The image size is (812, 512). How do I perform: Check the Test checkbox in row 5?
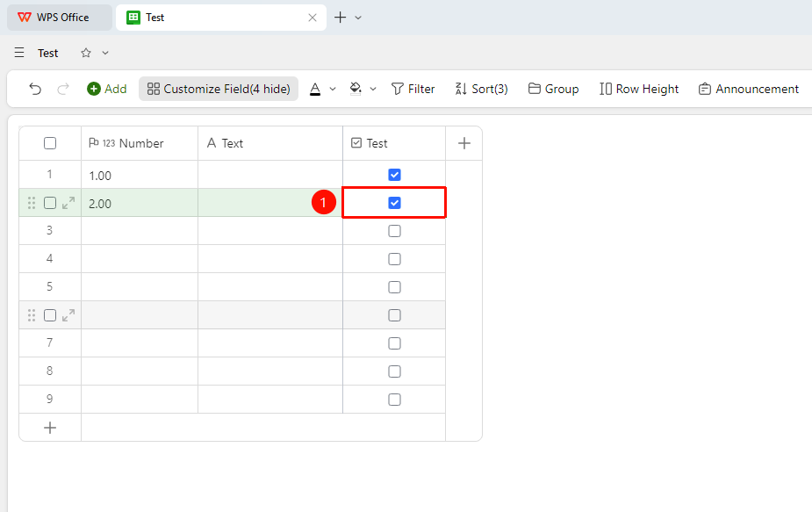394,287
